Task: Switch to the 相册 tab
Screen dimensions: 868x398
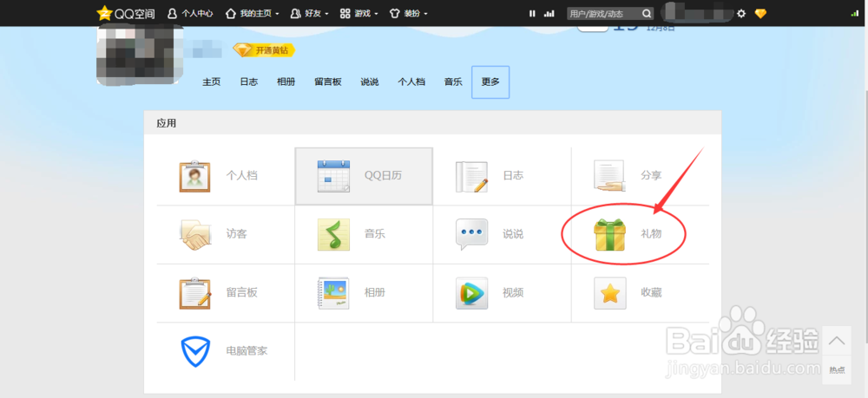Action: tap(286, 82)
